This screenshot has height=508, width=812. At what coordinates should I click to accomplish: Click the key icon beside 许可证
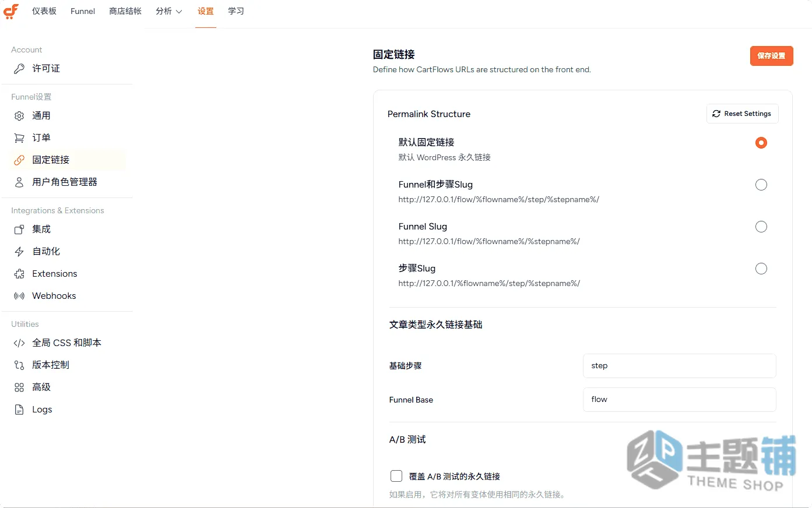click(x=19, y=69)
